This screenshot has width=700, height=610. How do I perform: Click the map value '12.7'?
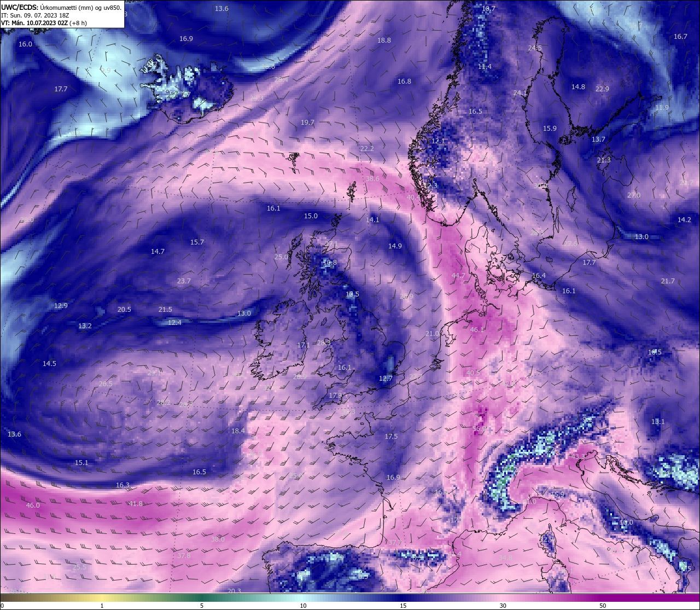tap(386, 378)
